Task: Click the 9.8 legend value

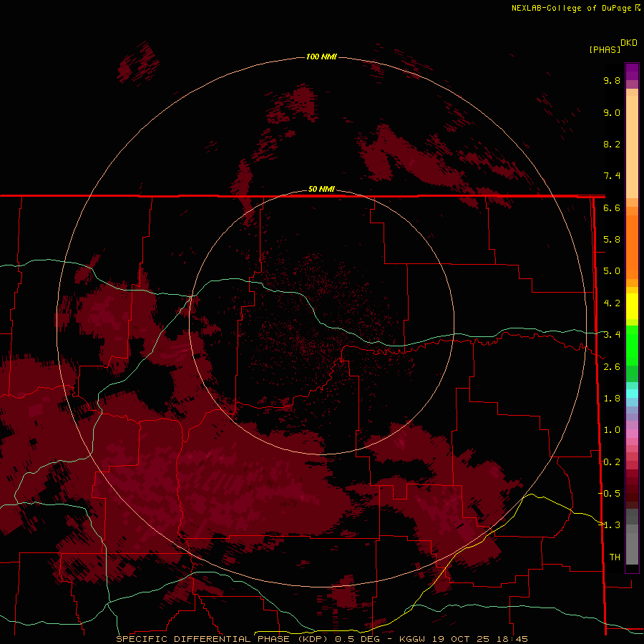Action: tap(612, 80)
